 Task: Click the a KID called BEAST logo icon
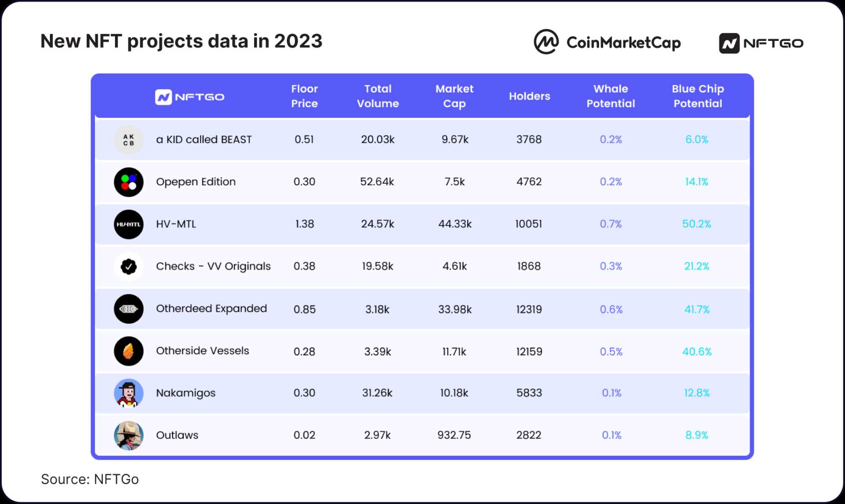coord(129,140)
